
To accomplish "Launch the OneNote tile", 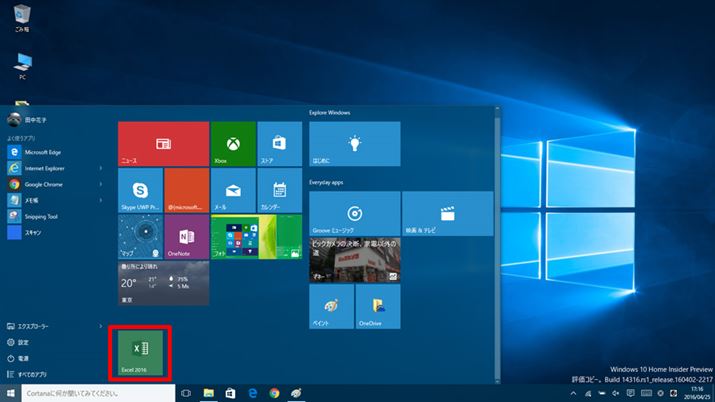I will [186, 236].
